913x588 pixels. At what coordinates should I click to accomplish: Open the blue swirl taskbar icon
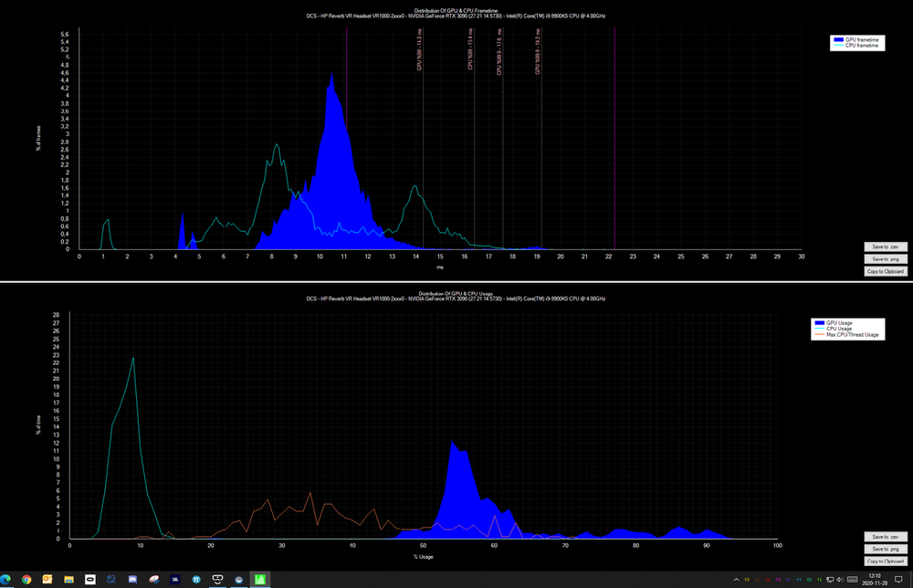[x=111, y=579]
